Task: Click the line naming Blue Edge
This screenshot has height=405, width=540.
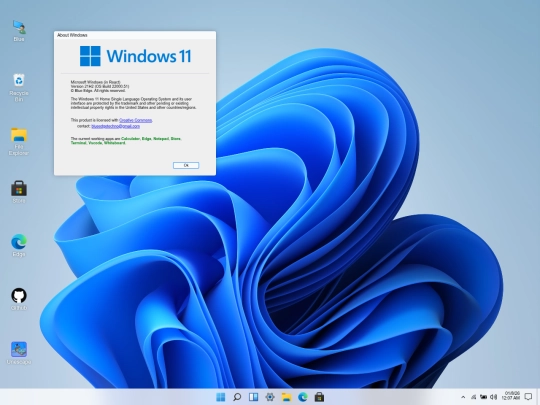Action: (x=98, y=91)
